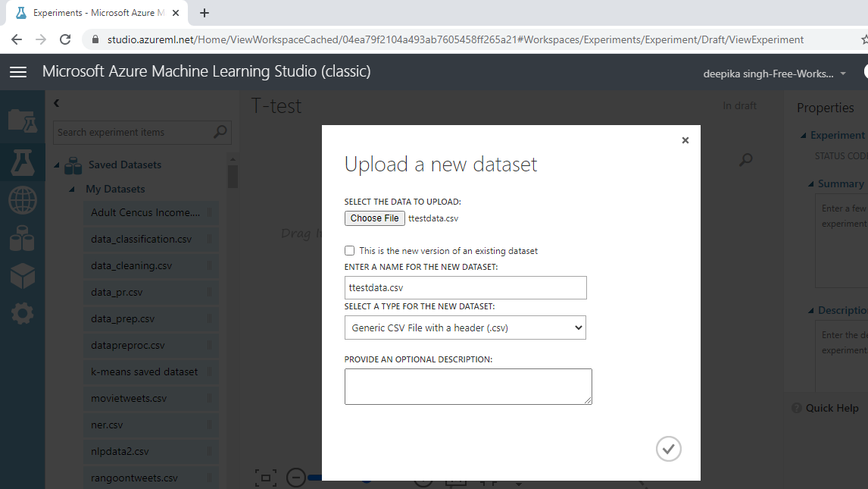Select data_cleaning.csv dataset
Screen dimensions: 868x489
151,266
